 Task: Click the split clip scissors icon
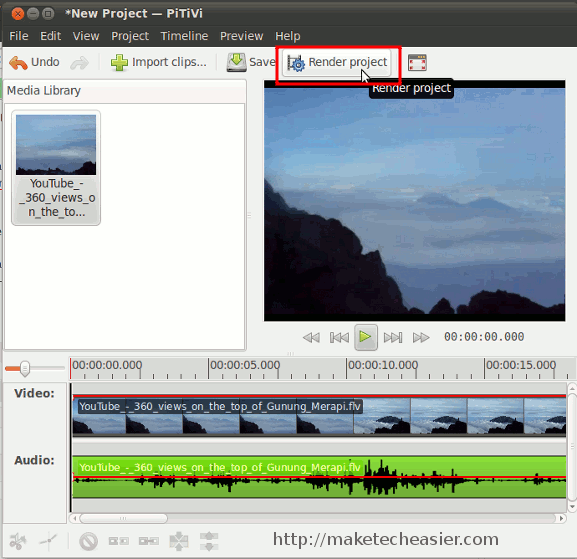point(18,541)
